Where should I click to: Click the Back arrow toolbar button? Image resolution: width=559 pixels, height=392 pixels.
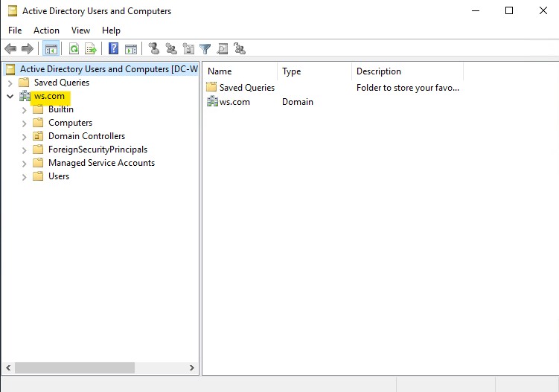[10, 48]
